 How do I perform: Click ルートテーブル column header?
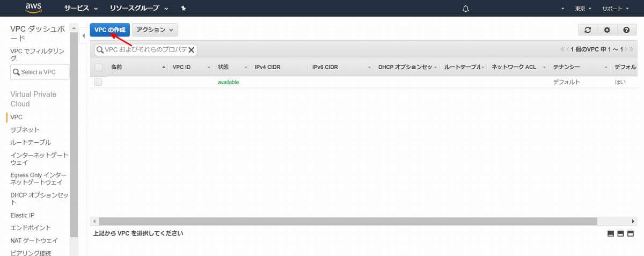coord(464,67)
